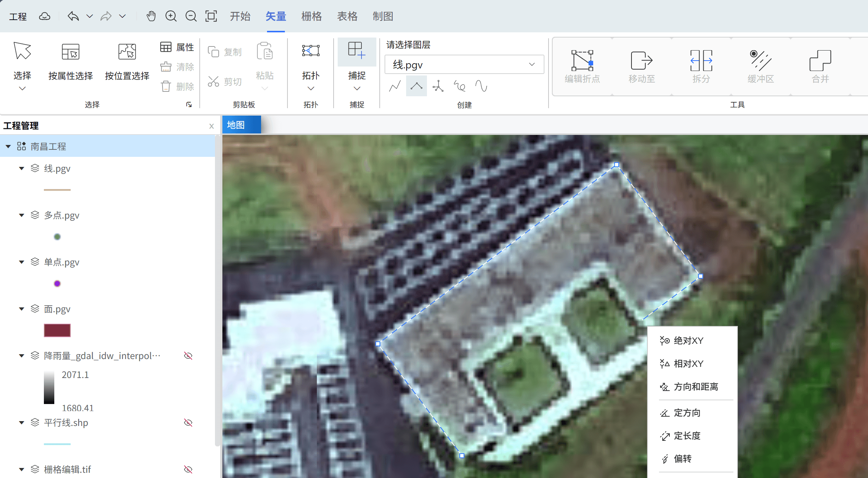Click the Buffer (缓冲区) tool icon
The image size is (868, 478).
761,61
